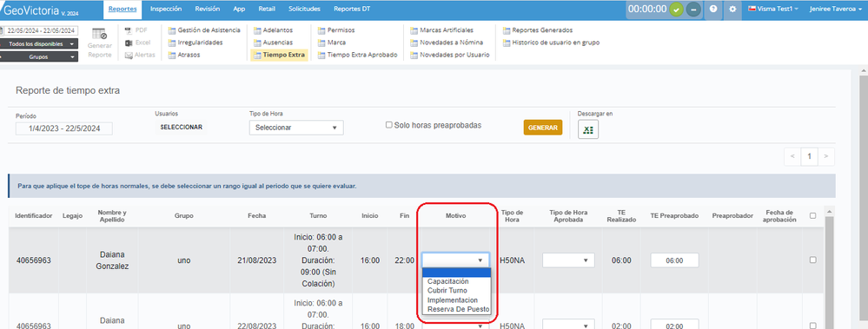Click the GeoVictoria logo
Viewport: 868px width, 329px height.
click(x=41, y=10)
